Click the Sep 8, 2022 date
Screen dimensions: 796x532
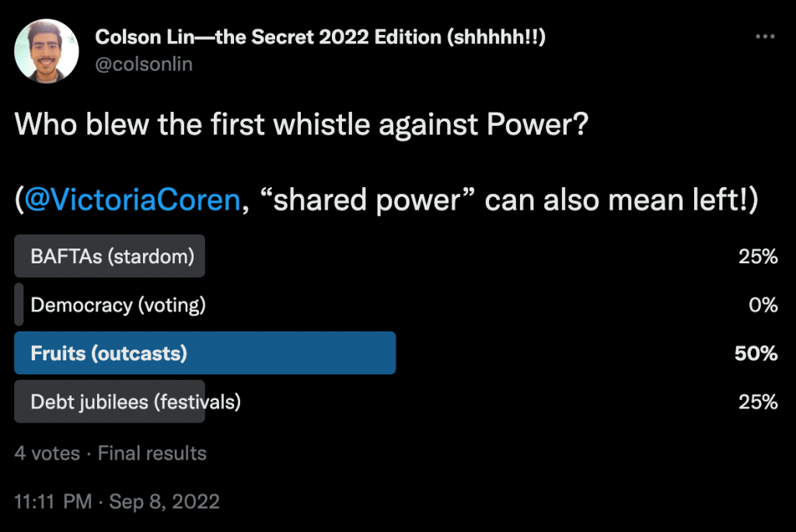164,502
